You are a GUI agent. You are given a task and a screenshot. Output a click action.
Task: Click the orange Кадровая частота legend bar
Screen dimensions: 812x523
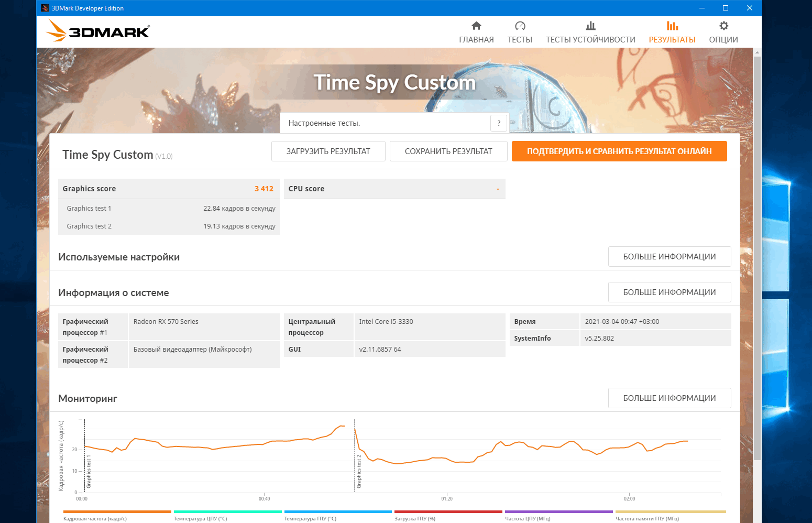coord(117,511)
